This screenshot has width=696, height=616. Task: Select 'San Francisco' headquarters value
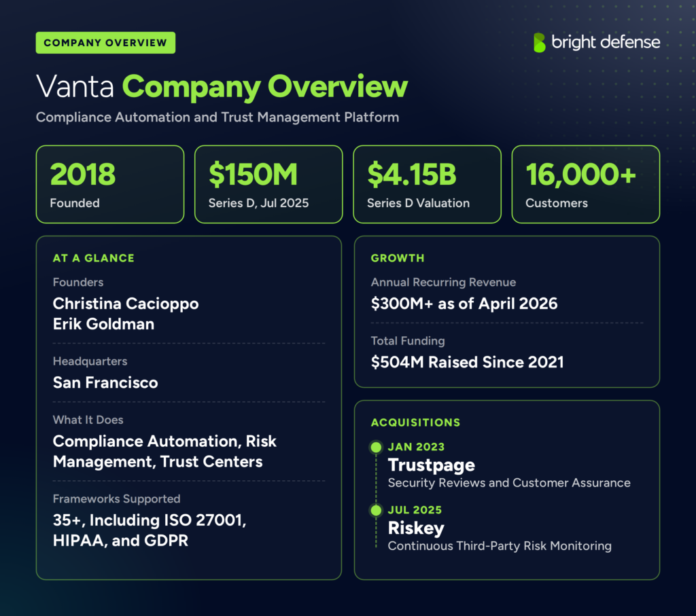pyautogui.click(x=105, y=383)
